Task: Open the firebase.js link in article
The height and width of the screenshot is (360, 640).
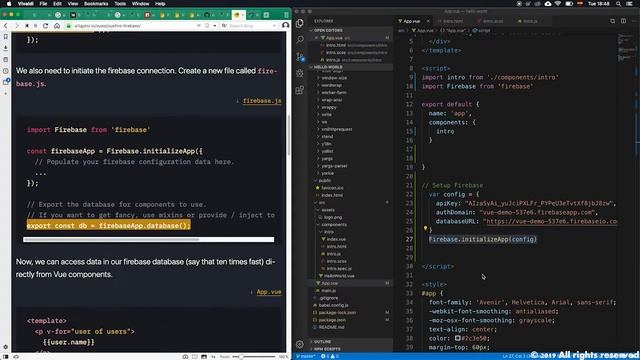Action: [x=262, y=101]
